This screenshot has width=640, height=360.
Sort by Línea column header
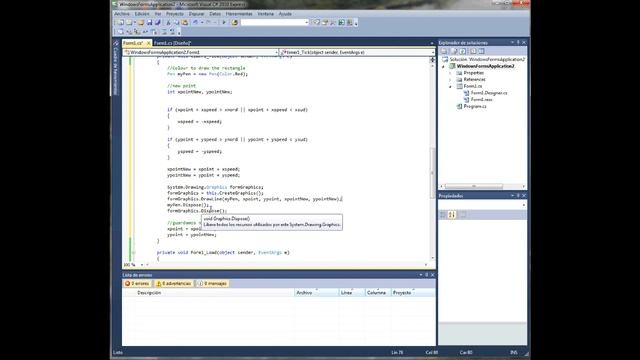click(x=352, y=293)
